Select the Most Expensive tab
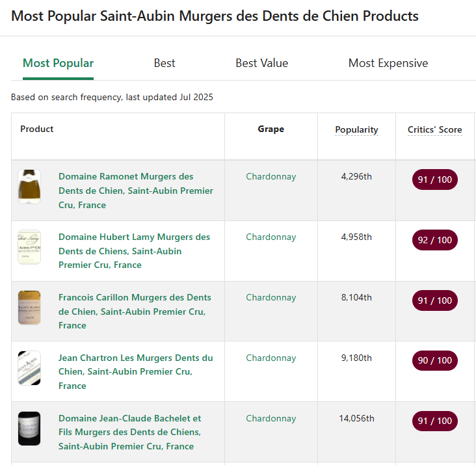The height and width of the screenshot is (465, 476). point(388,63)
